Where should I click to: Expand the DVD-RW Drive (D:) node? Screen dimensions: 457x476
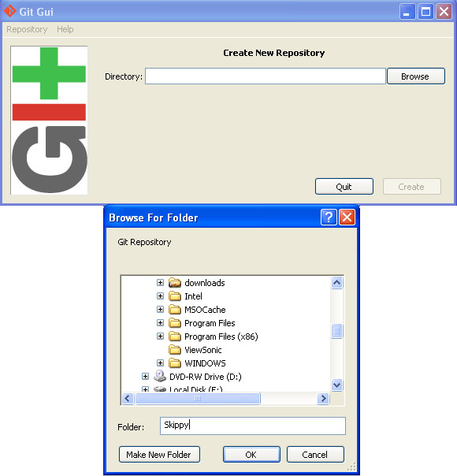[145, 377]
